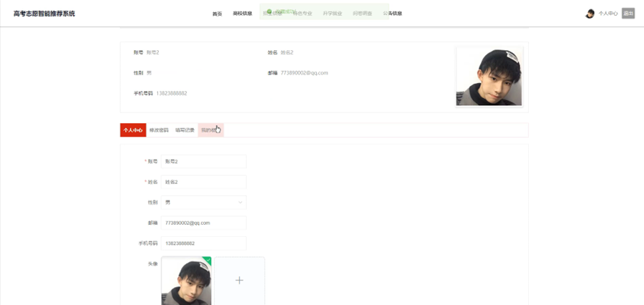
Task: Click the phone number 13823888882 in profile card
Action: coord(172,93)
